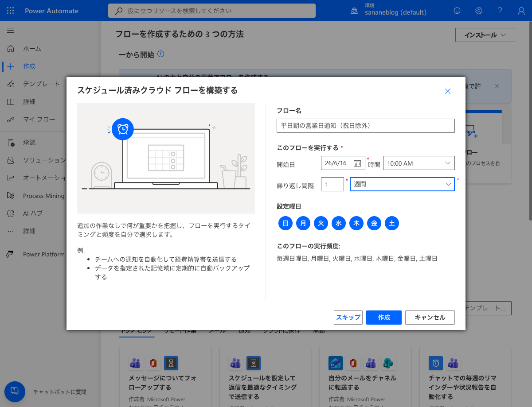Open ホーム in the sidebar
The image size is (532, 407).
(x=32, y=48)
